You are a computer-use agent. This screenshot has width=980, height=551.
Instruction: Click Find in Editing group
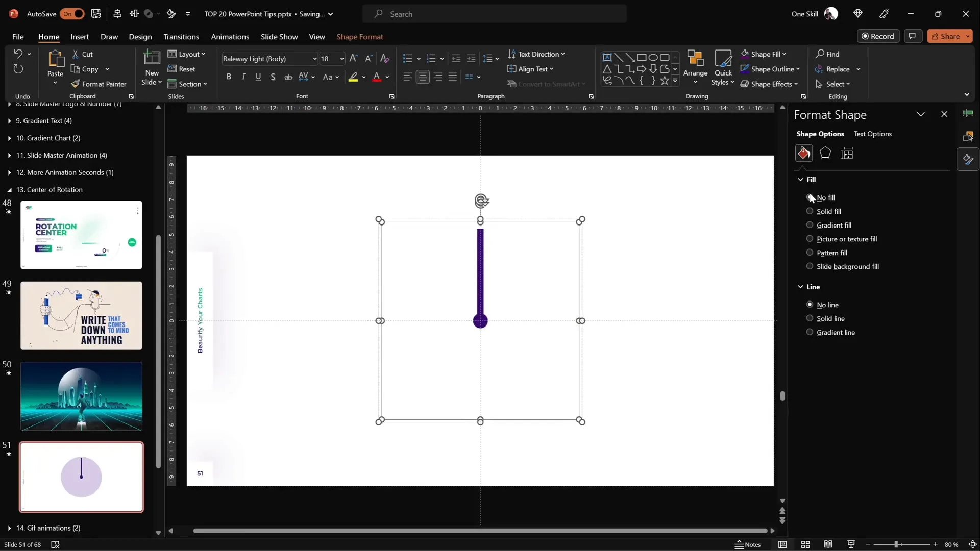click(x=827, y=54)
